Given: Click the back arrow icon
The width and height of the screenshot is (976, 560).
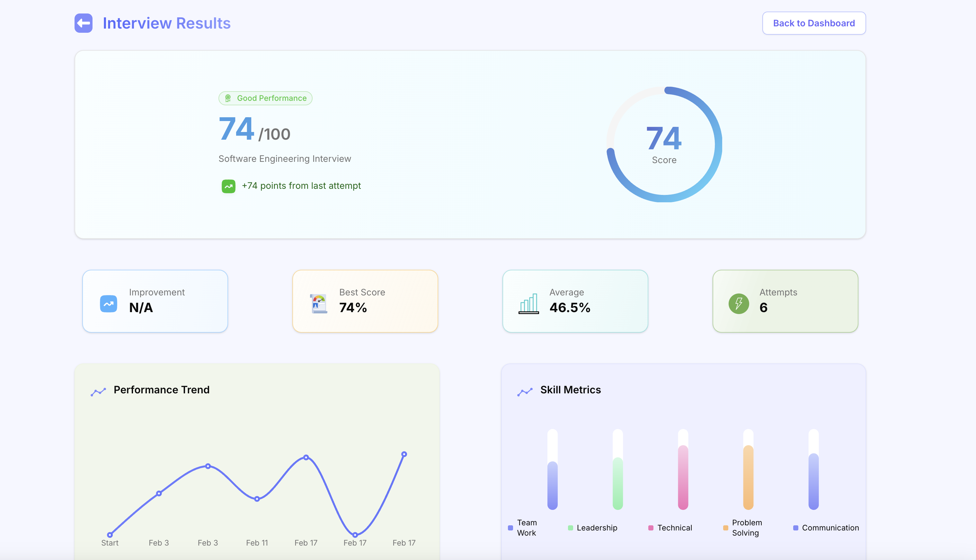Looking at the screenshot, I should coord(84,23).
